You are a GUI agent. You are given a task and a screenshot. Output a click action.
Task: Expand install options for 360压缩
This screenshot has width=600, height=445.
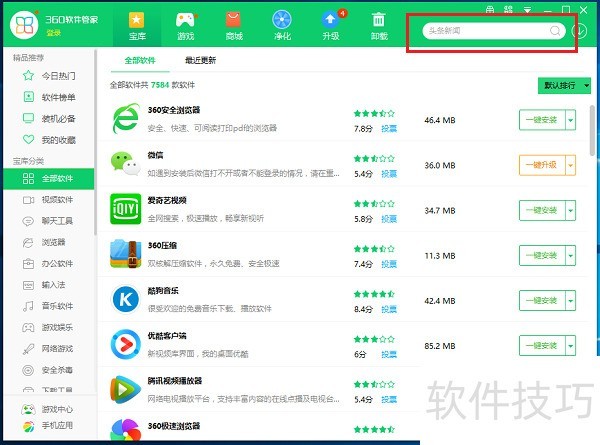click(x=571, y=256)
